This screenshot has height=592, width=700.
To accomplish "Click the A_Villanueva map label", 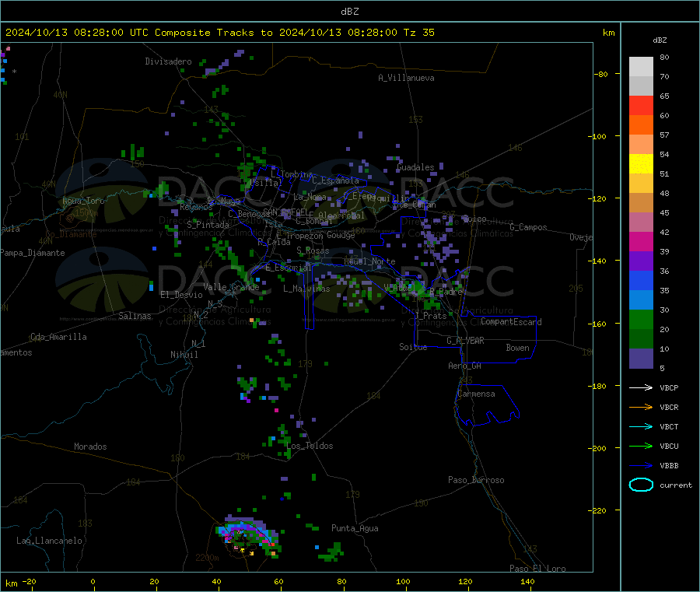I will pos(406,78).
